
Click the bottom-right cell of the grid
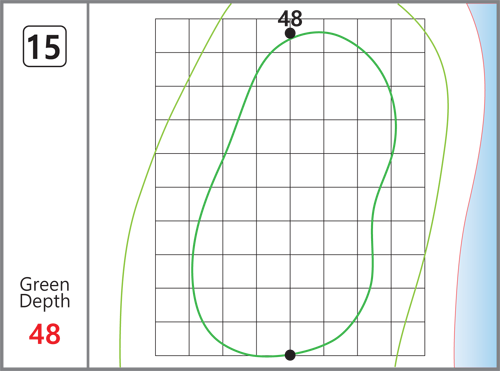[408, 339]
